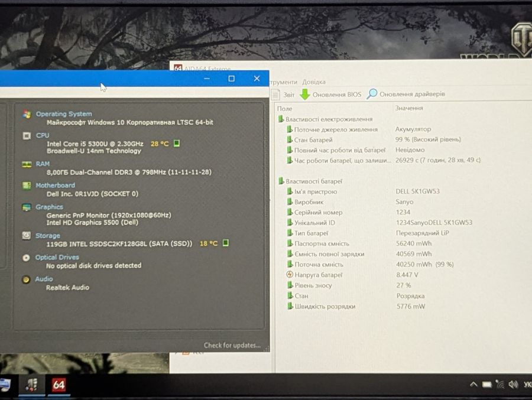The image size is (532, 400).
Task: Click Speccy icon in the taskbar
Action: click(x=31, y=385)
